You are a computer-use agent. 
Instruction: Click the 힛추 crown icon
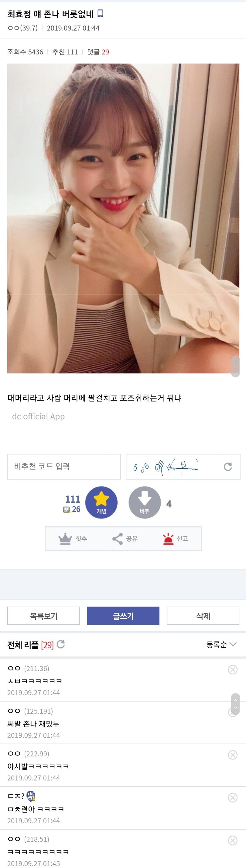pos(65,539)
